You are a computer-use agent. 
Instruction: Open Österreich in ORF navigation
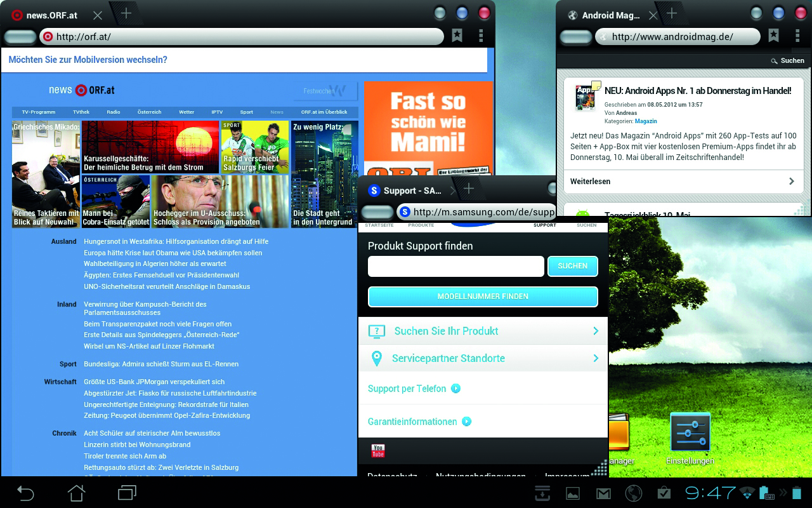point(150,112)
